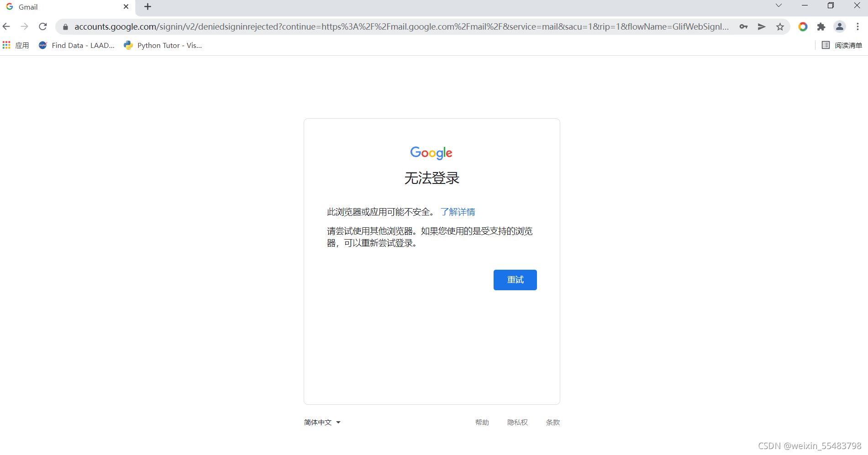Screen dimensions: 868x455
Task: Restore down the browser window
Action: pos(831,5)
